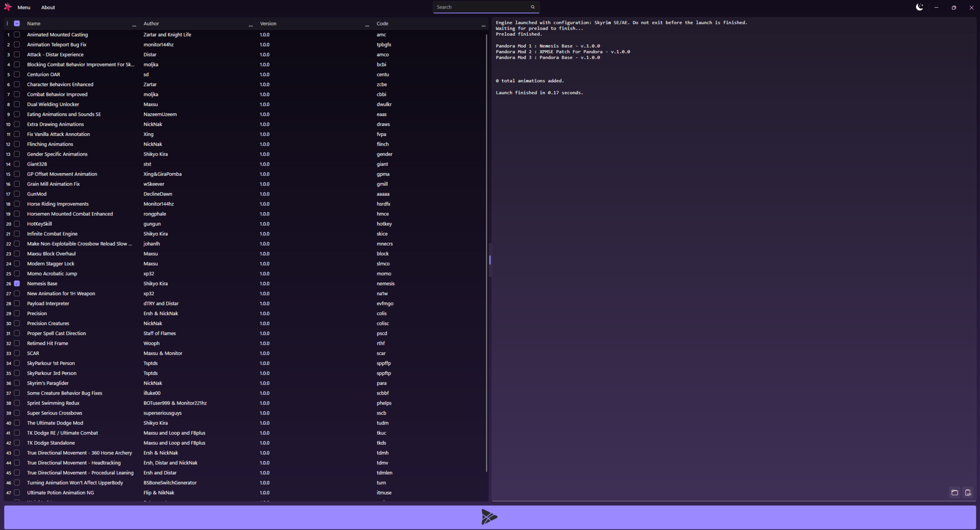Open the Version column options menu

click(367, 25)
